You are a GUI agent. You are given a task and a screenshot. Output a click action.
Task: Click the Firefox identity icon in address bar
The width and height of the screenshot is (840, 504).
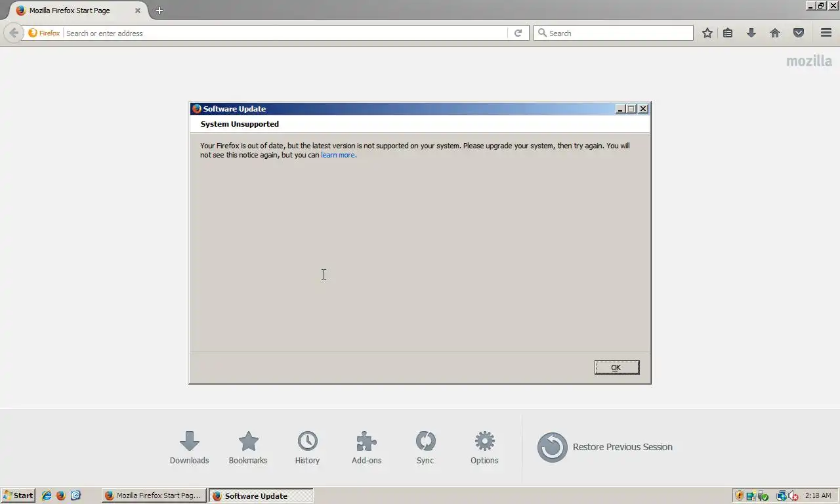(x=44, y=33)
